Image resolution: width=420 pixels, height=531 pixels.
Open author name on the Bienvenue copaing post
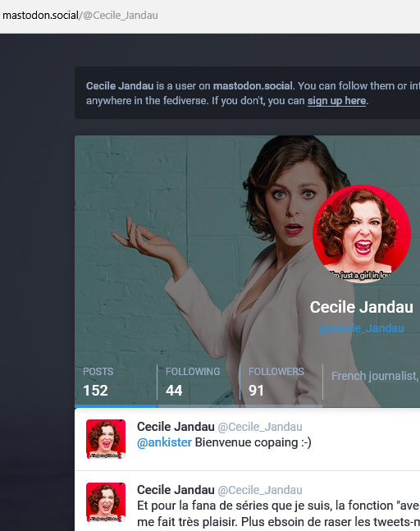click(176, 427)
